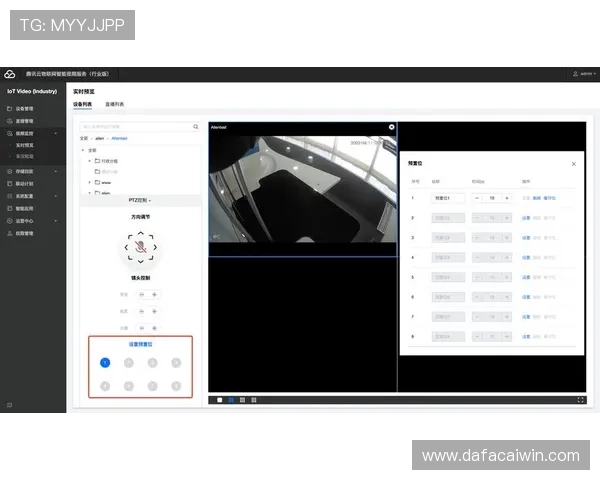Click the PTZ lower-right diagonal arrow

click(151, 258)
